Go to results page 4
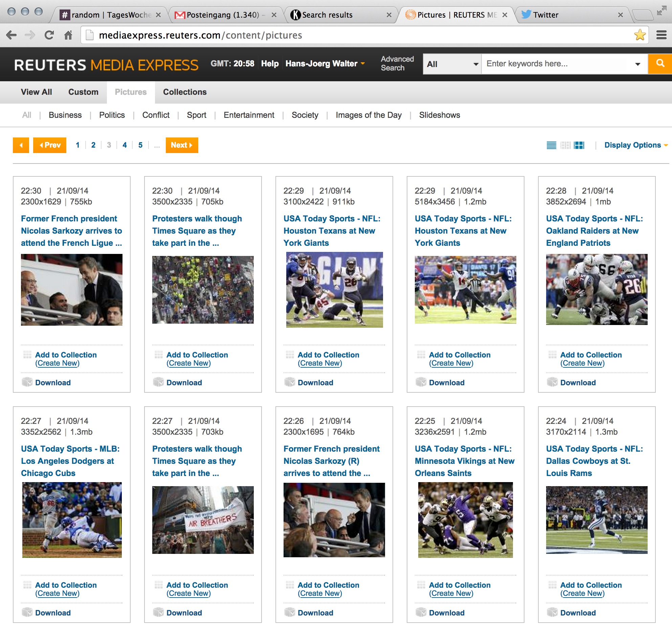The width and height of the screenshot is (672, 627). tap(125, 145)
